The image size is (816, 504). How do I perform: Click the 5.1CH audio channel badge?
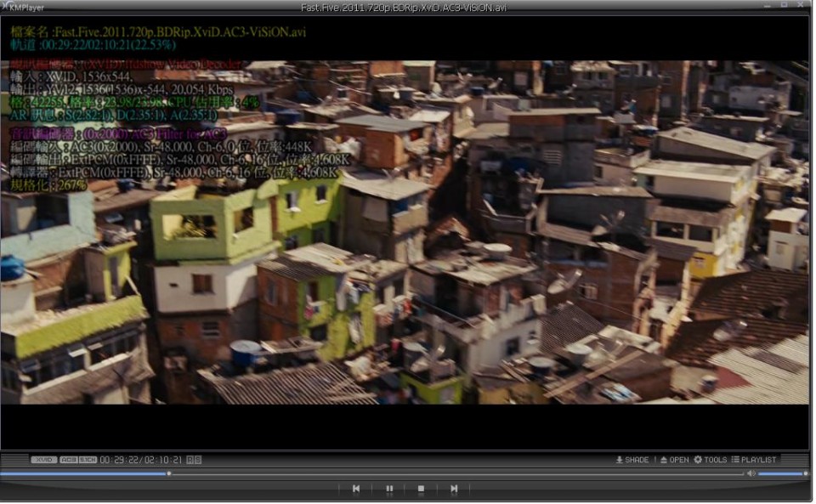pos(88,460)
